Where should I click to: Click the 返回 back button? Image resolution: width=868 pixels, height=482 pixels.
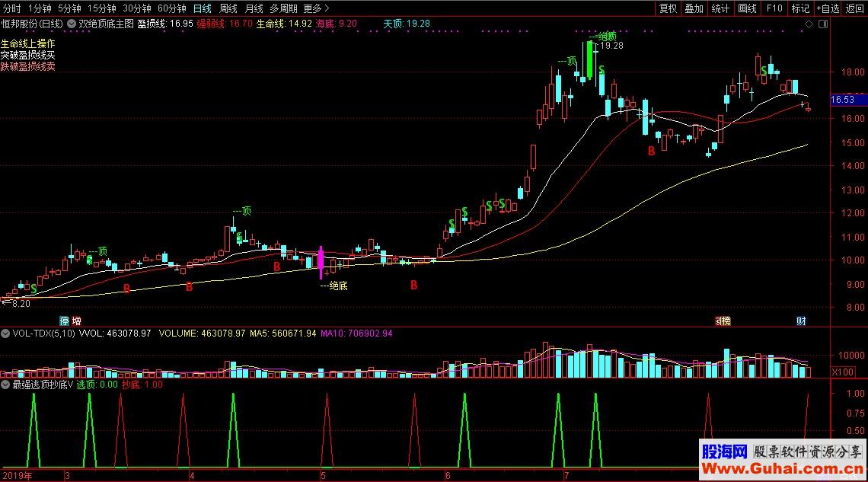coord(855,8)
